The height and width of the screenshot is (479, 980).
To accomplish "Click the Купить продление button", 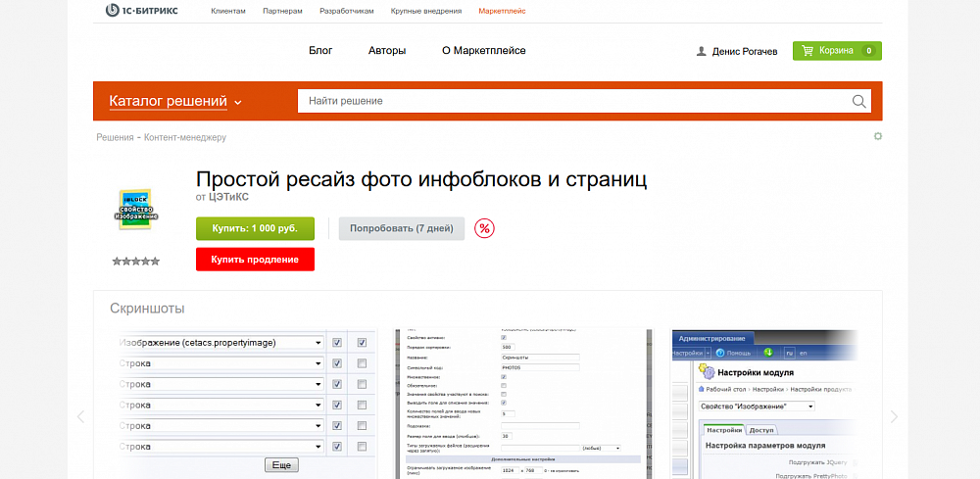I will (x=255, y=260).
